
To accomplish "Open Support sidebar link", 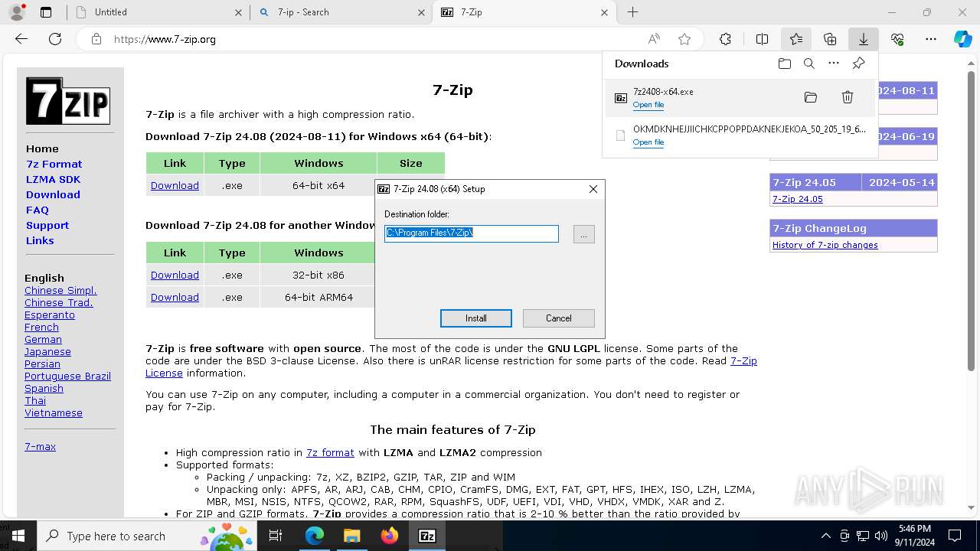I will [47, 225].
